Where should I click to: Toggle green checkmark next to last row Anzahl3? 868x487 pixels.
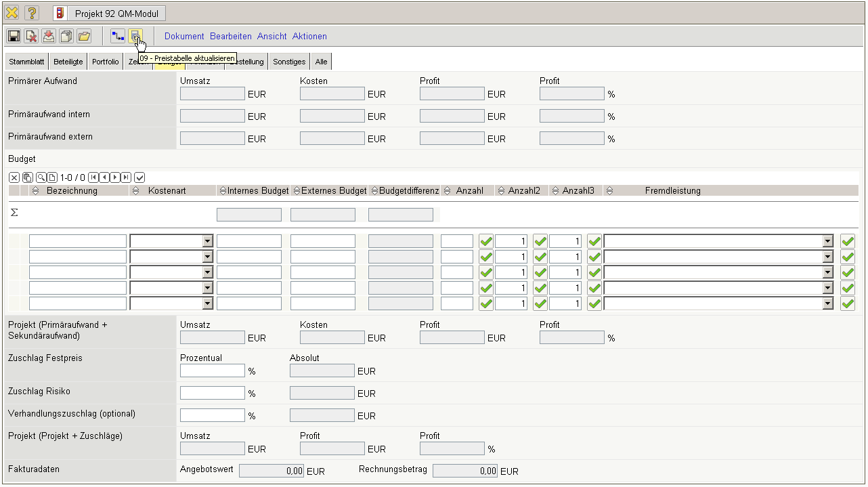point(594,303)
